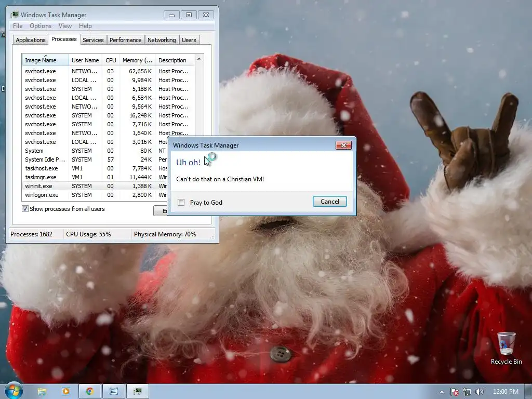The height and width of the screenshot is (399, 532).
Task: Sort by CPU column header
Action: [111, 60]
